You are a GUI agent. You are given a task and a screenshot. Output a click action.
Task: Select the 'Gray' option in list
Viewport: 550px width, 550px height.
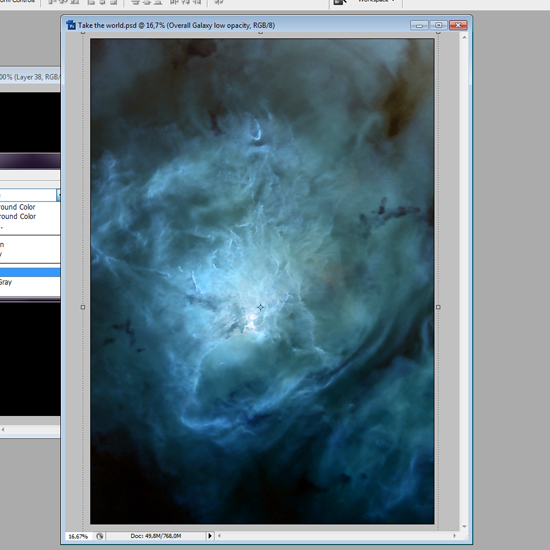click(6, 282)
